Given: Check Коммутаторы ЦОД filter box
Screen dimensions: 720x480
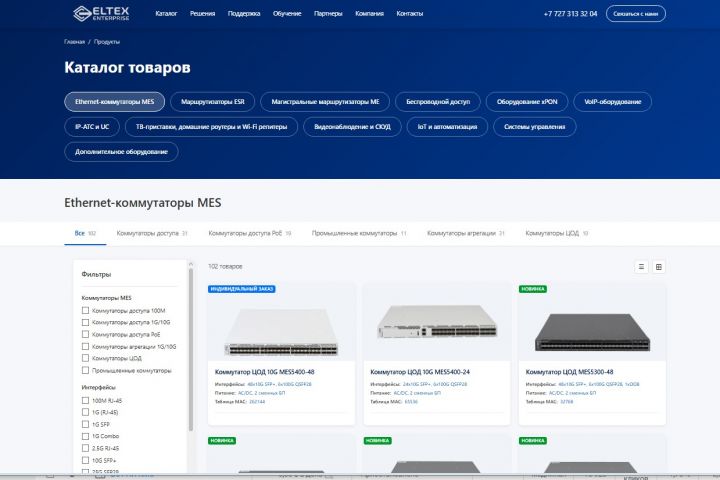Looking at the screenshot, I should click(x=85, y=358).
